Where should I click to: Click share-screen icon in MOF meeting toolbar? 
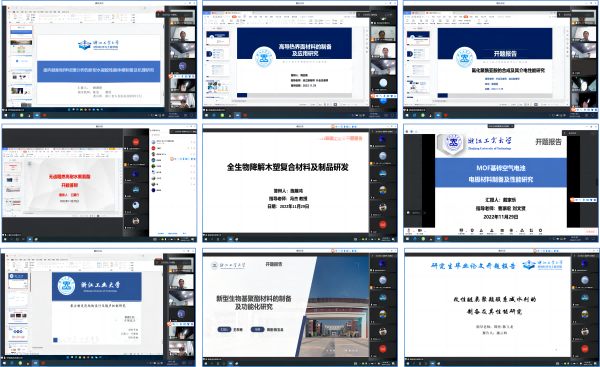461,230
